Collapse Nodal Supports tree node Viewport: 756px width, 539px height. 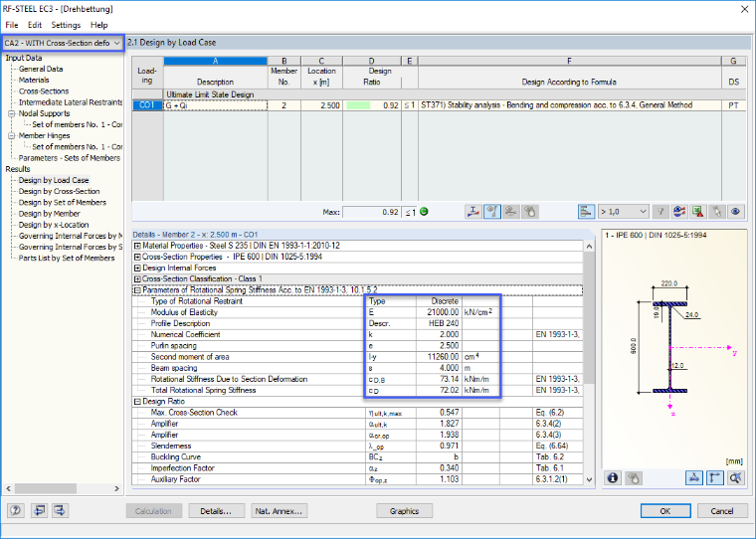click(x=12, y=113)
